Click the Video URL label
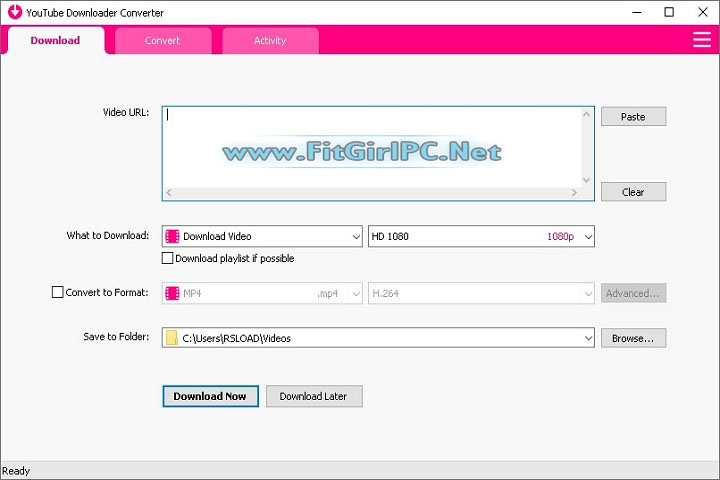 (126, 113)
